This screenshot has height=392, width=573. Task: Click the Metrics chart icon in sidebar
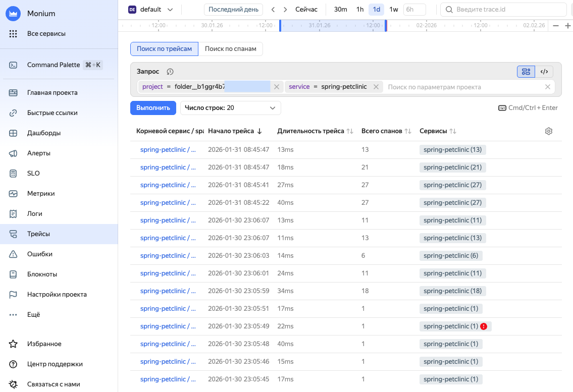[x=14, y=194]
